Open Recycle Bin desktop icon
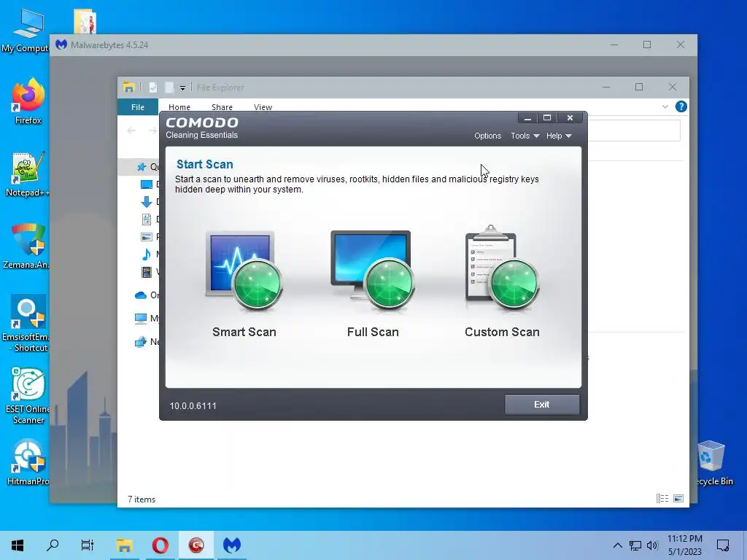Image resolution: width=747 pixels, height=560 pixels. (712, 462)
